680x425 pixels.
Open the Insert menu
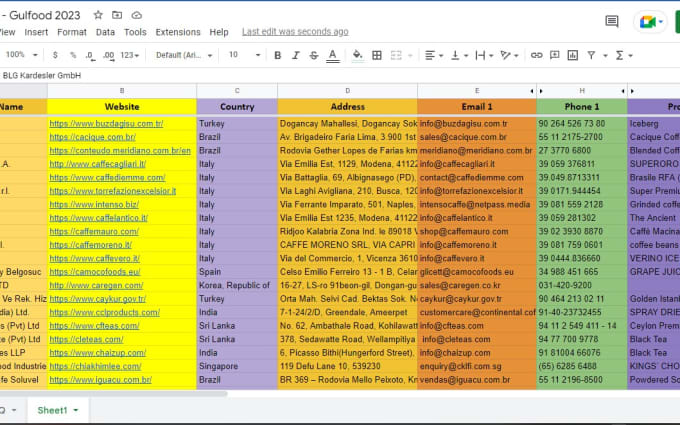point(36,32)
